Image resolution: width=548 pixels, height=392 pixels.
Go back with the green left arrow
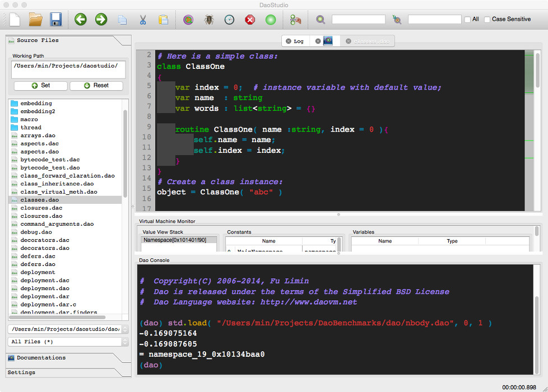tap(80, 19)
